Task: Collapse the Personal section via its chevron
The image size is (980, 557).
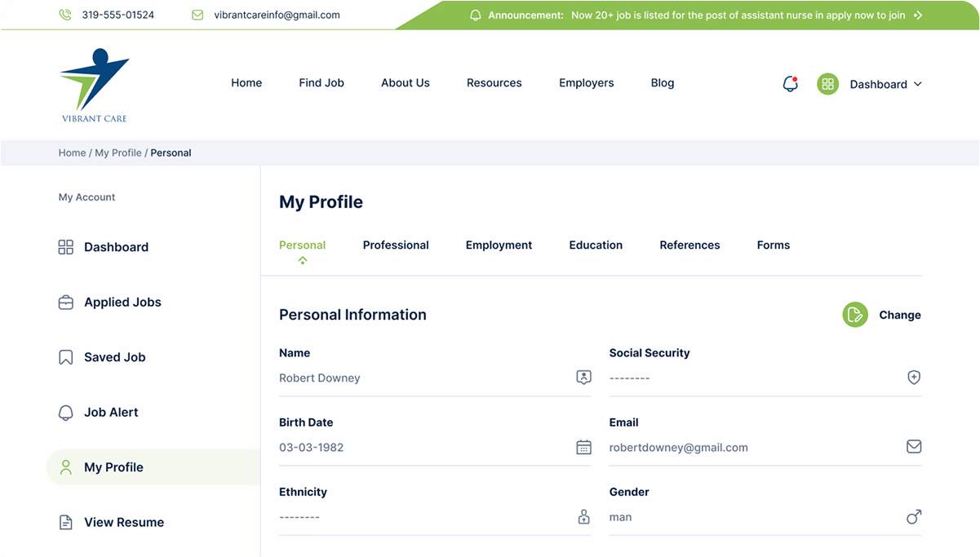Action: point(302,259)
